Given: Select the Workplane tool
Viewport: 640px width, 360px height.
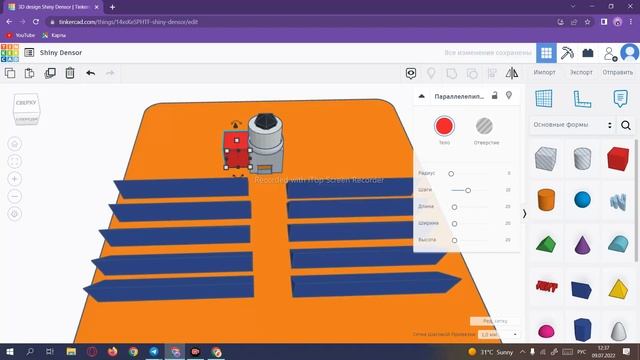Looking at the screenshot, I should tap(544, 99).
